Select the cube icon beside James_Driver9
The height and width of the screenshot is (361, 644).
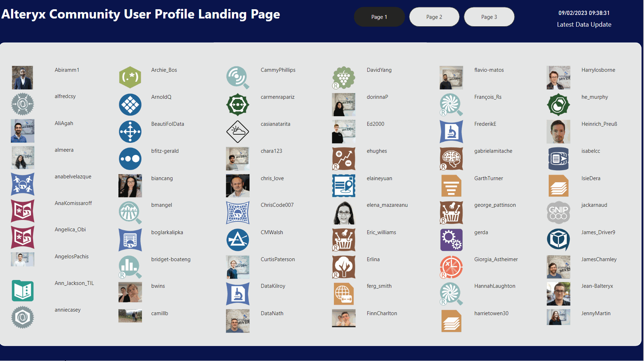[x=558, y=240]
